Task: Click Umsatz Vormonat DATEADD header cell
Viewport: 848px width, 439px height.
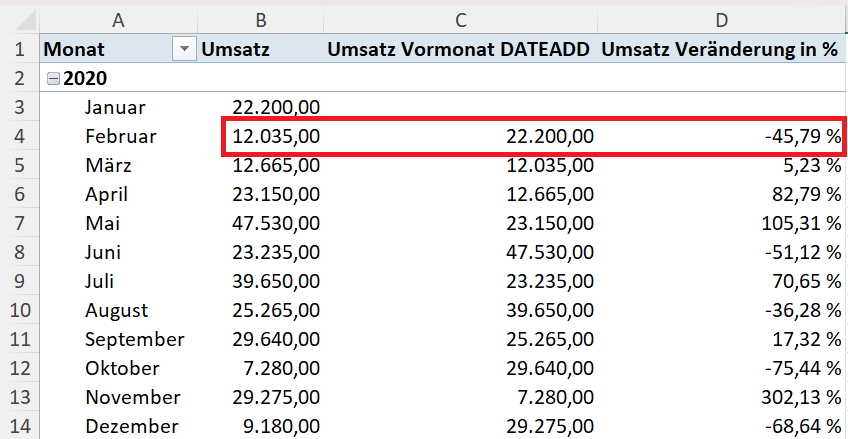Action: click(x=460, y=49)
